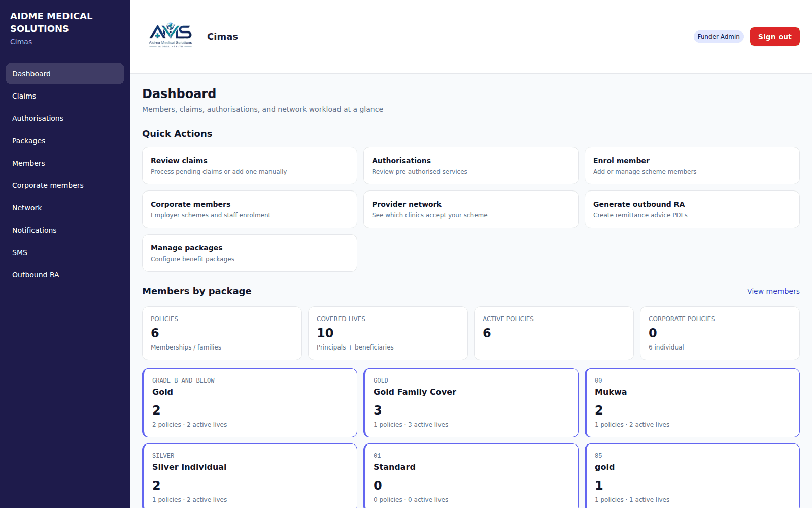This screenshot has width=812, height=508.
Task: Select the Standard package card
Action: 471,476
